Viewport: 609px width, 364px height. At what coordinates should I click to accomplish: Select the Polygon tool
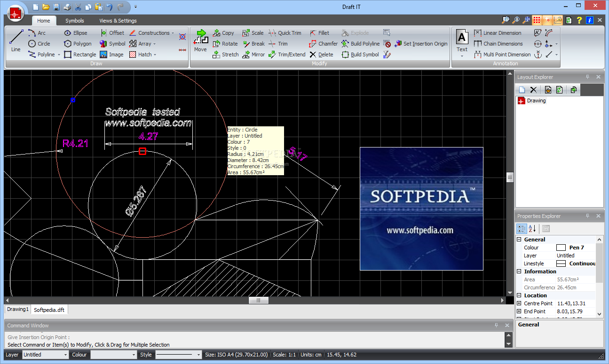(x=78, y=44)
